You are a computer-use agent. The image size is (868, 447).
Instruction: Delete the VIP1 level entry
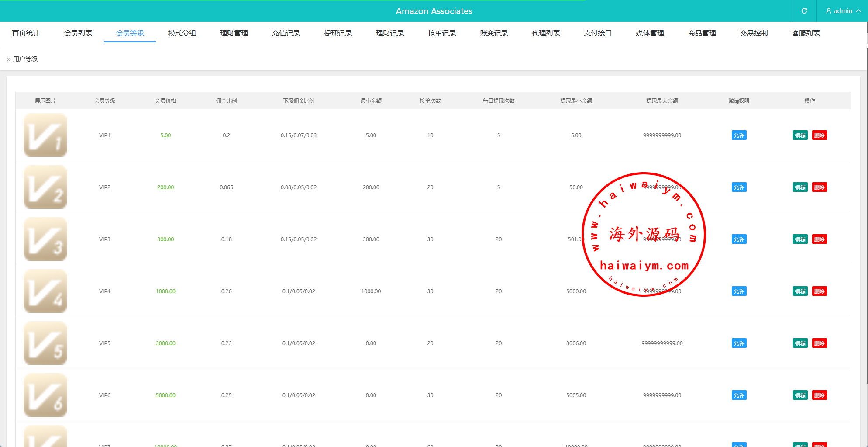click(x=819, y=135)
